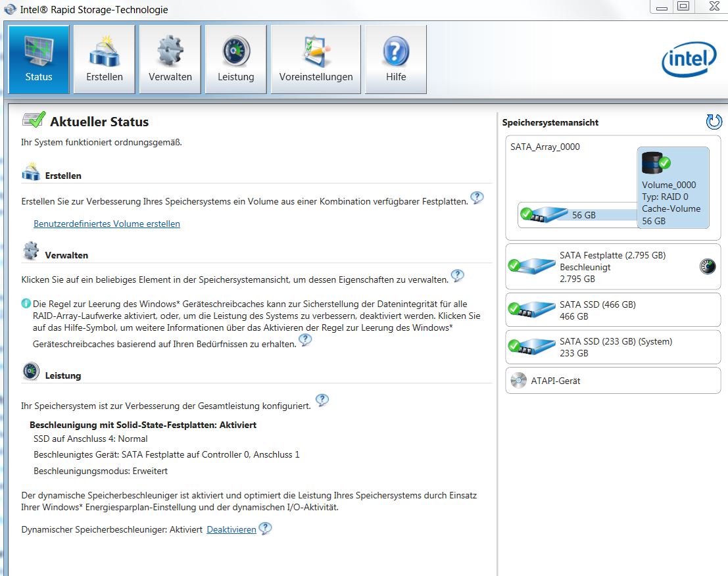Click the info icon before Die Regel
The image size is (728, 576).
[26, 304]
